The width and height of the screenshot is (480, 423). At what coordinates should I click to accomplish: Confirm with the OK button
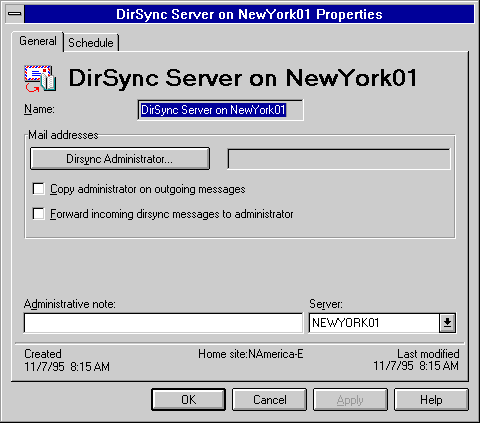188,399
